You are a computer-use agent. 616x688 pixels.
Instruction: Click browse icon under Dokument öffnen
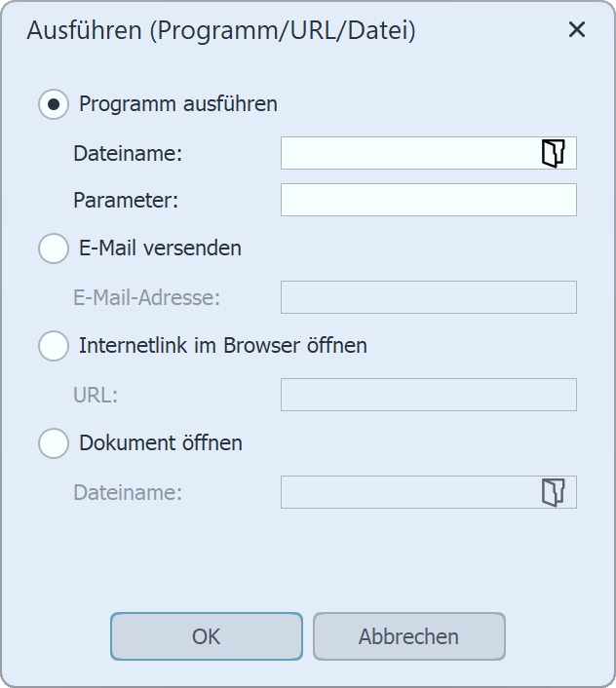[553, 492]
